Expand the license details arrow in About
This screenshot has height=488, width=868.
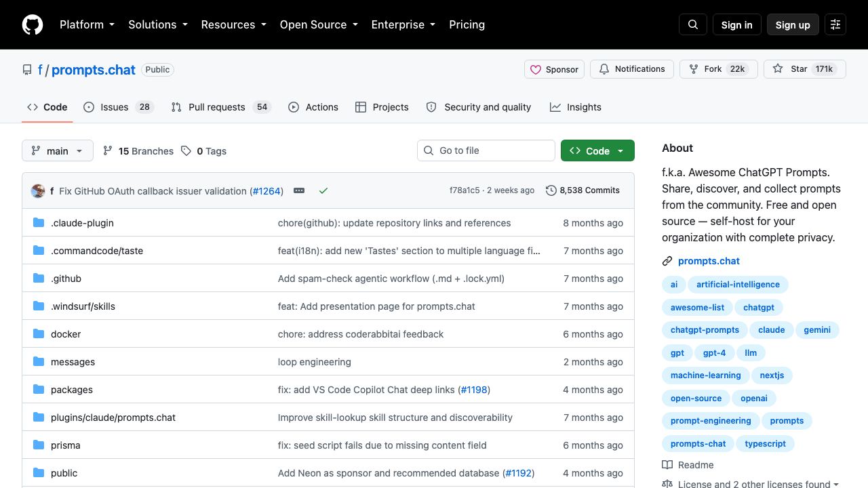coord(835,484)
